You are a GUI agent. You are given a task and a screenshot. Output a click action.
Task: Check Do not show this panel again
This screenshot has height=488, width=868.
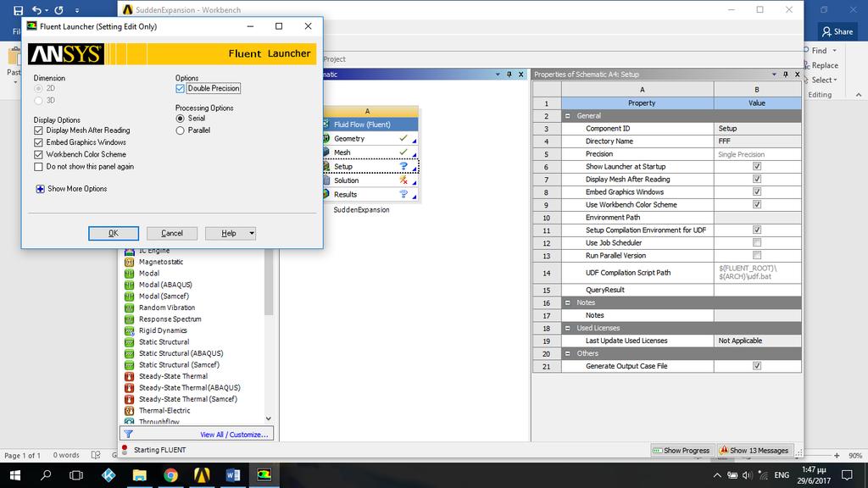[x=38, y=167]
